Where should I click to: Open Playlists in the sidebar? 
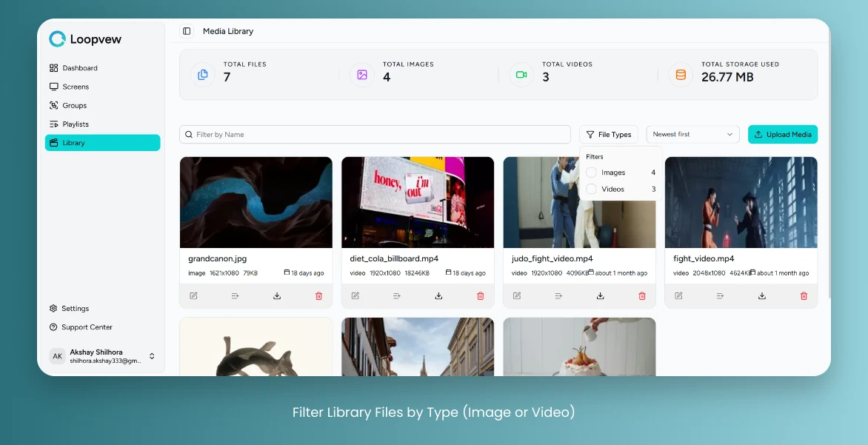tap(102, 124)
